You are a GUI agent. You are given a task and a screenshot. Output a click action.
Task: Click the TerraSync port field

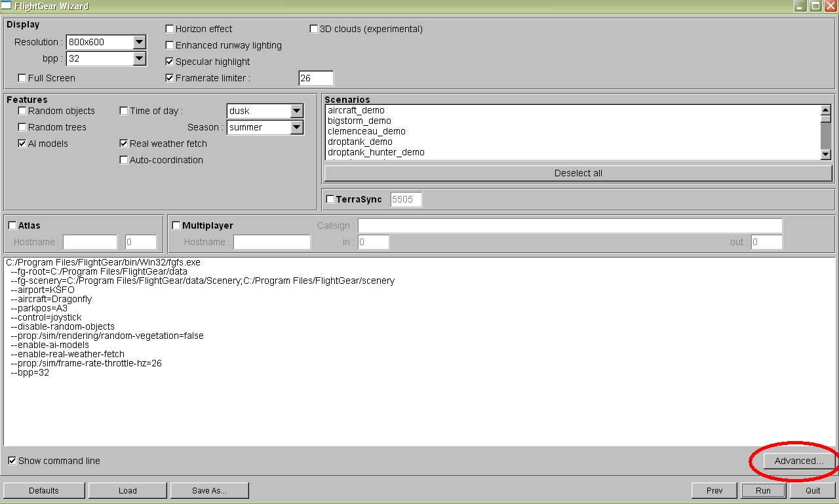406,199
